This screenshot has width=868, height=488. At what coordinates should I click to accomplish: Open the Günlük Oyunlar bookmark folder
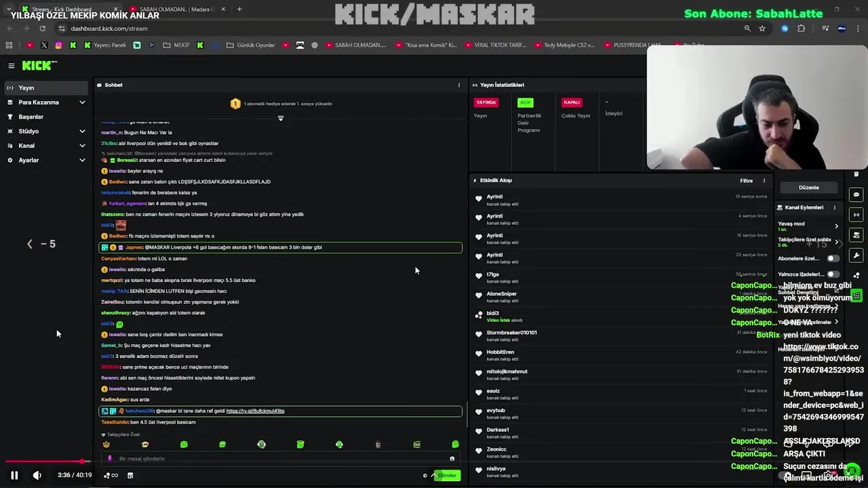tap(251, 45)
